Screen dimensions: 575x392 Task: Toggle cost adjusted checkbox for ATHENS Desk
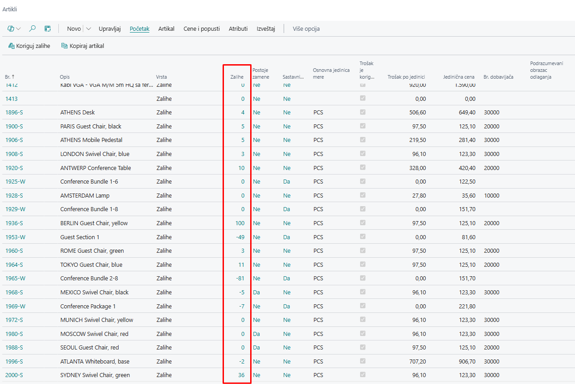click(x=362, y=112)
